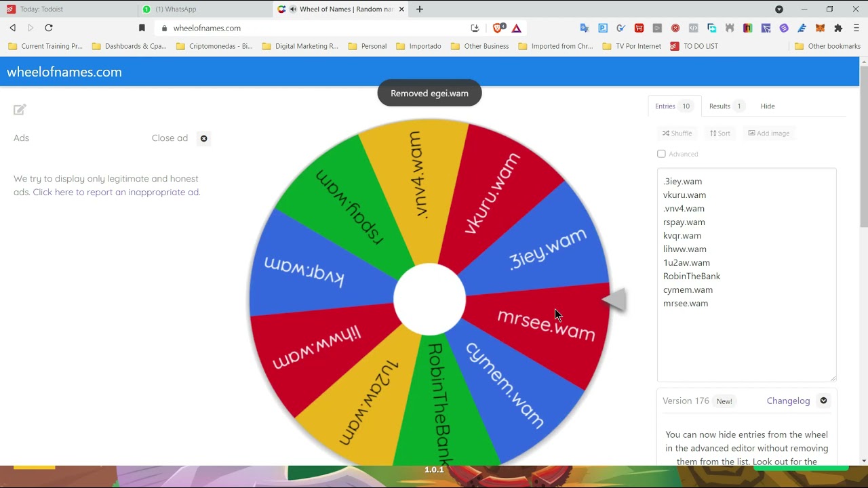Click the Google Translate extension icon
This screenshot has height=488, width=868.
(585, 28)
